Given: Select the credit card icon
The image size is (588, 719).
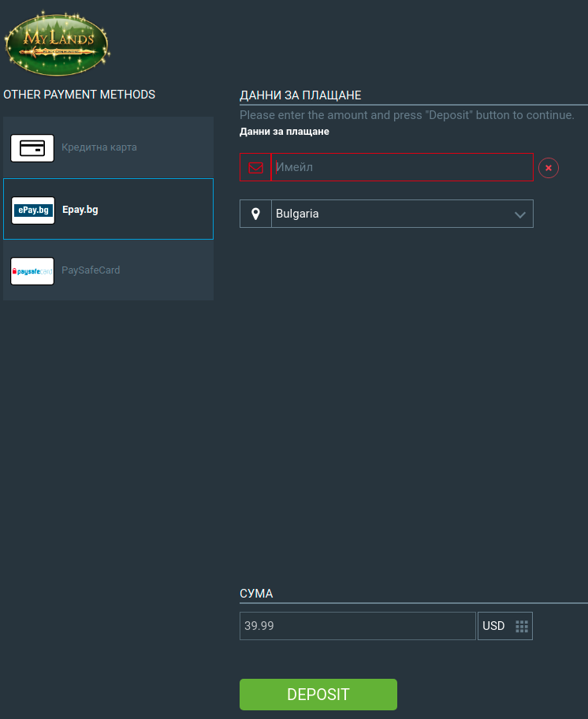Looking at the screenshot, I should [32, 148].
